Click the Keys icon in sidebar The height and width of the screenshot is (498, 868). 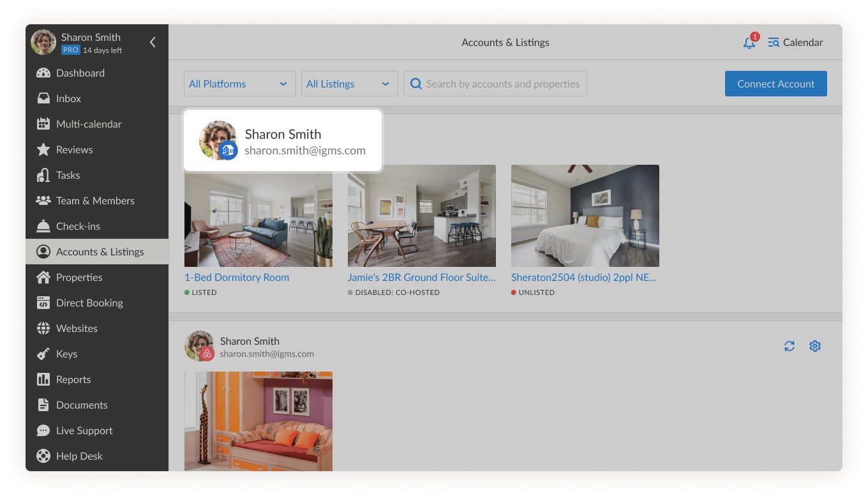coord(43,354)
